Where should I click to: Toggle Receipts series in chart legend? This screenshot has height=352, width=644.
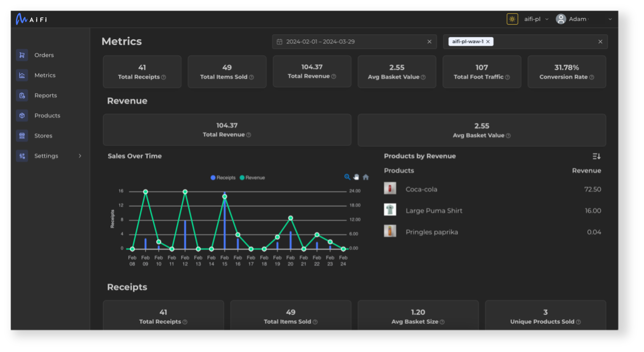click(x=223, y=178)
